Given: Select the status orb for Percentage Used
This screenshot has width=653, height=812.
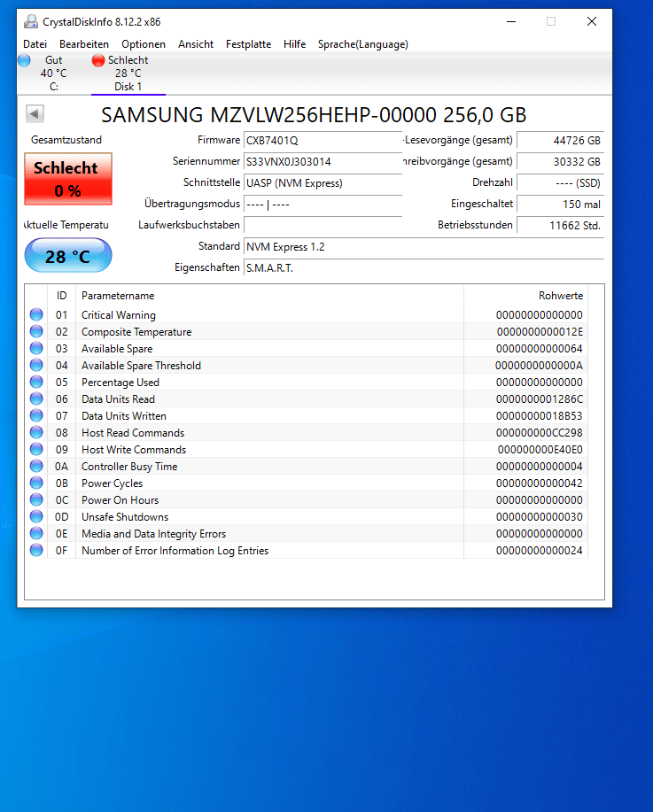Looking at the screenshot, I should point(36,382).
